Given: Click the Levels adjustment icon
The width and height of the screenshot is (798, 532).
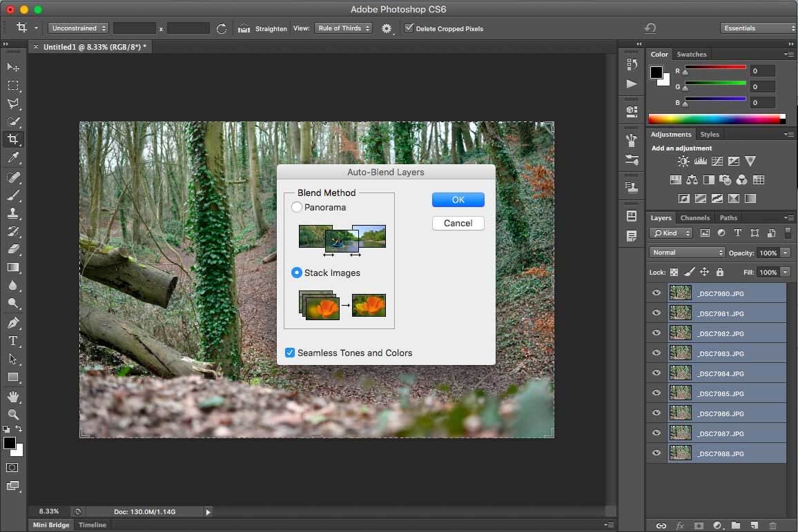Looking at the screenshot, I should [700, 161].
